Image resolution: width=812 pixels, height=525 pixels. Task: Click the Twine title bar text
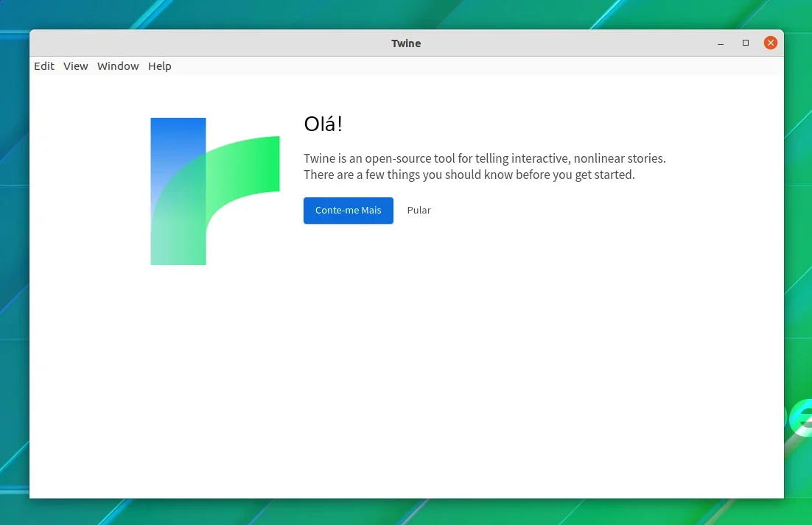(x=406, y=43)
